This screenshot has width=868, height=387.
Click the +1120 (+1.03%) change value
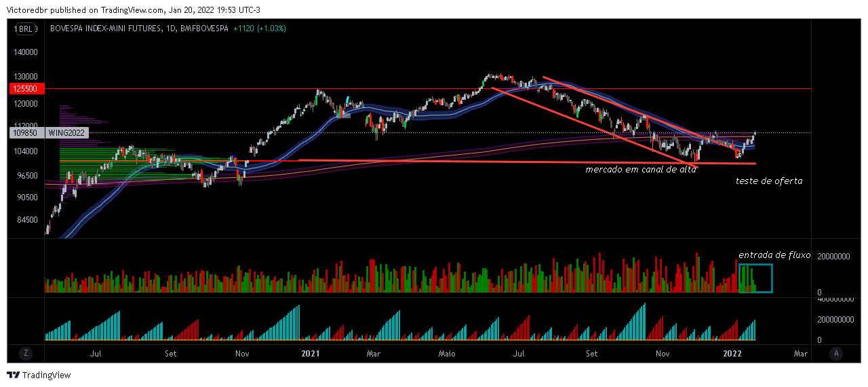coord(259,29)
